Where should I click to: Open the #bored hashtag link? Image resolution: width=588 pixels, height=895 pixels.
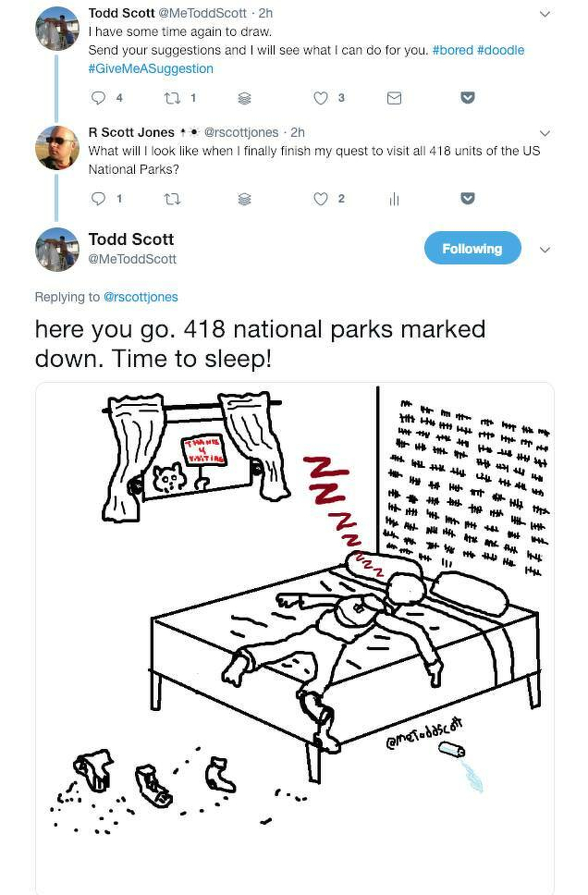[x=453, y=50]
